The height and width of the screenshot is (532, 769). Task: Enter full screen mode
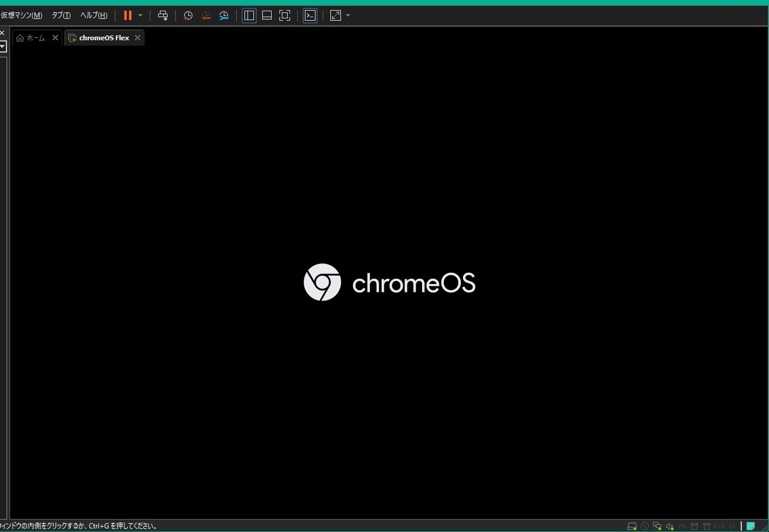[x=285, y=15]
